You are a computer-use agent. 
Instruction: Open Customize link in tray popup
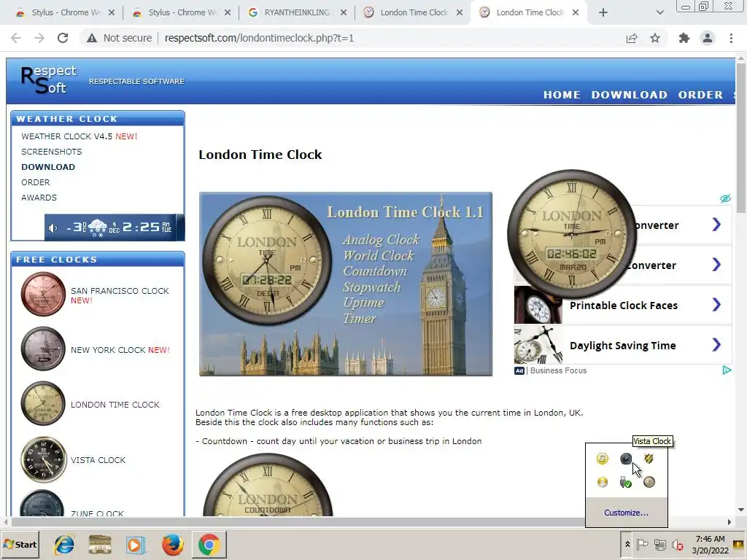pyautogui.click(x=626, y=513)
